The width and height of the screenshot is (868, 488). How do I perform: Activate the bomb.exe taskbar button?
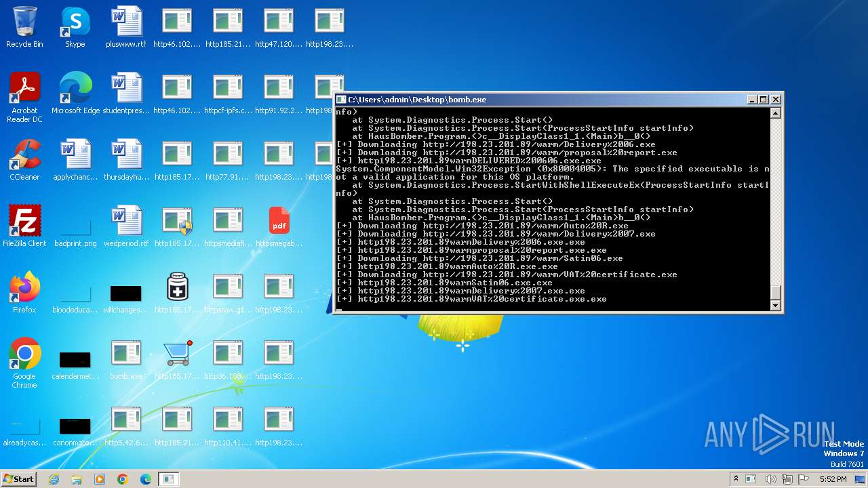(x=168, y=479)
